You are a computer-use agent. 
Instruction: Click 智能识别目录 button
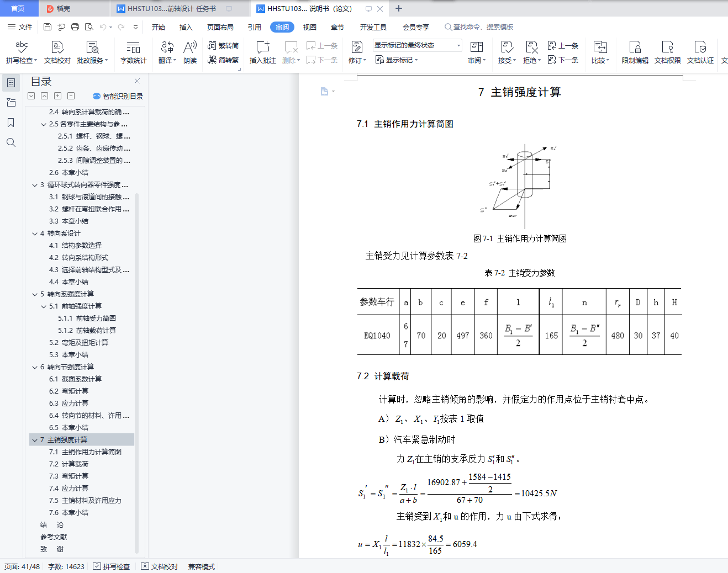(x=118, y=96)
